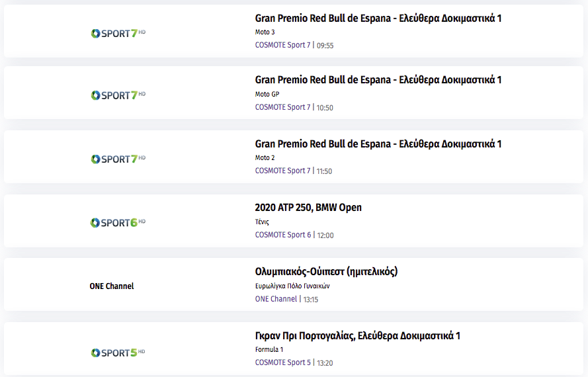Click the Sport7 HD logo for Moto GP
Image resolution: width=588 pixels, height=377 pixels.
[x=118, y=95]
